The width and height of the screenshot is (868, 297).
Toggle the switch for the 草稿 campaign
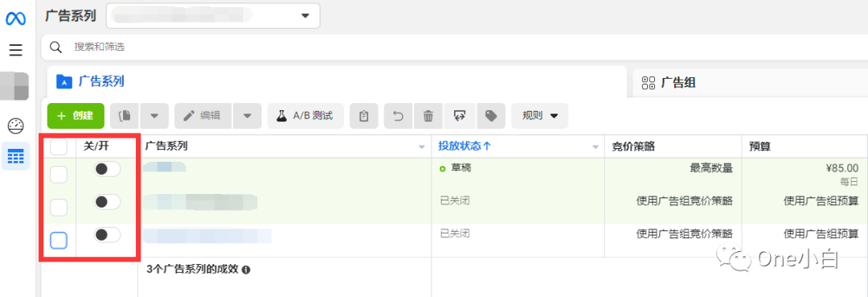point(107,169)
